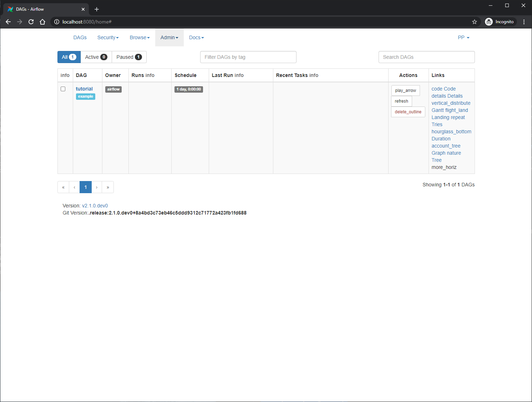Select the DAGs - Airflow browser tab

(x=46, y=9)
